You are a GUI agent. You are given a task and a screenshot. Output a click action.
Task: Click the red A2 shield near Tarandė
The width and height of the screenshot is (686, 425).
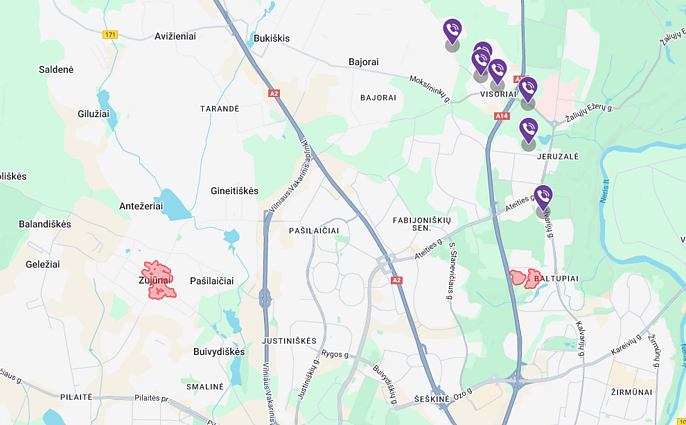(x=274, y=94)
